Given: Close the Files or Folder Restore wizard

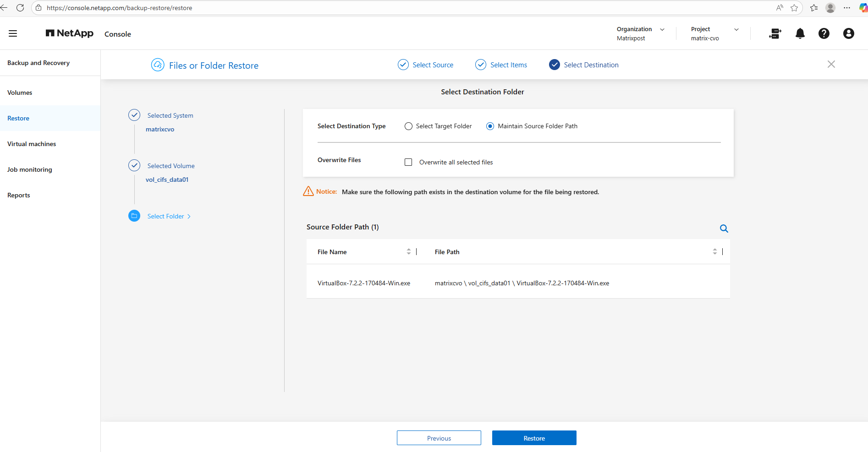Looking at the screenshot, I should (831, 64).
